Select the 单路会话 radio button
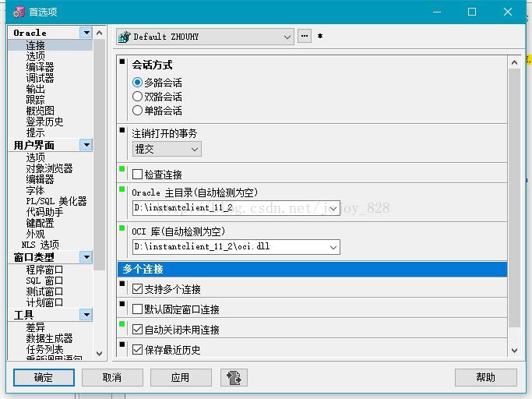The height and width of the screenshot is (399, 532). [x=137, y=111]
